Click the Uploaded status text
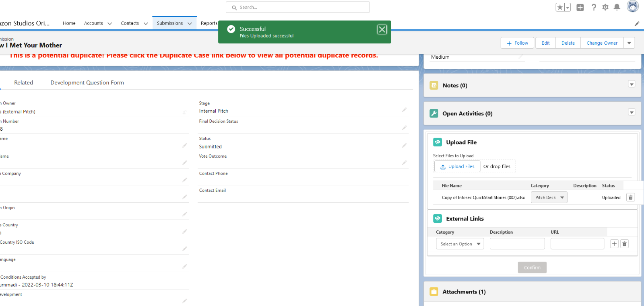This screenshot has height=306, width=644. click(611, 197)
